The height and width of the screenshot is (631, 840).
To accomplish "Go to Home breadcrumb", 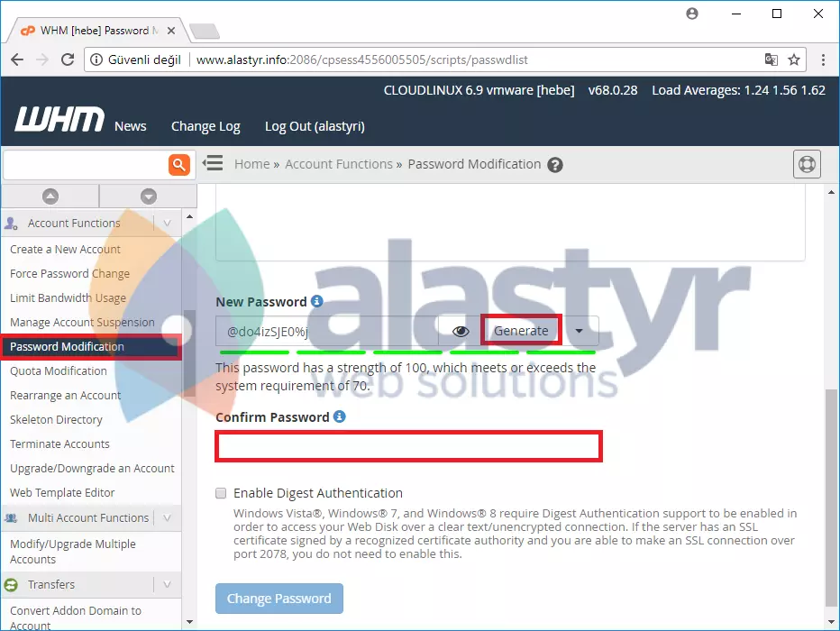I will (x=251, y=164).
